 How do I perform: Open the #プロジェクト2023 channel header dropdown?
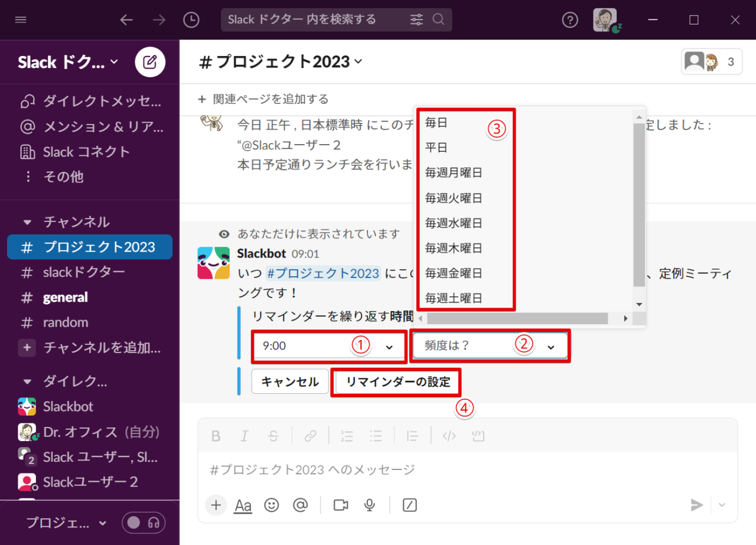(x=281, y=62)
